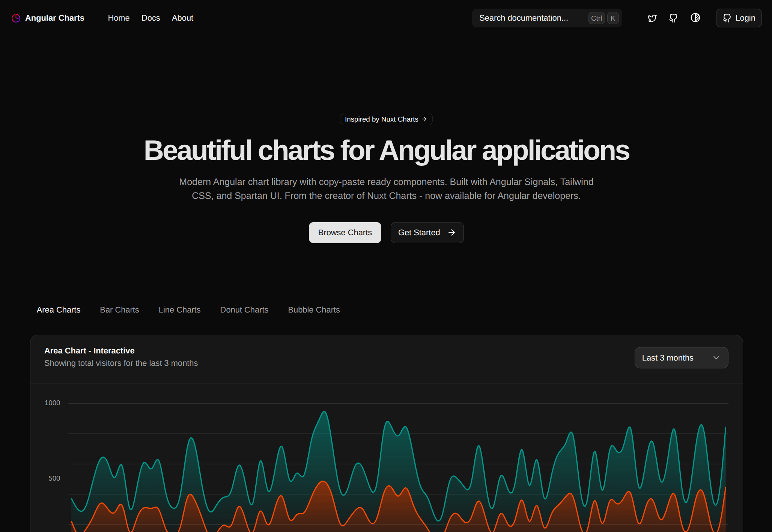Image resolution: width=772 pixels, height=532 pixels.
Task: Open the Twitter profile icon
Action: click(652, 18)
